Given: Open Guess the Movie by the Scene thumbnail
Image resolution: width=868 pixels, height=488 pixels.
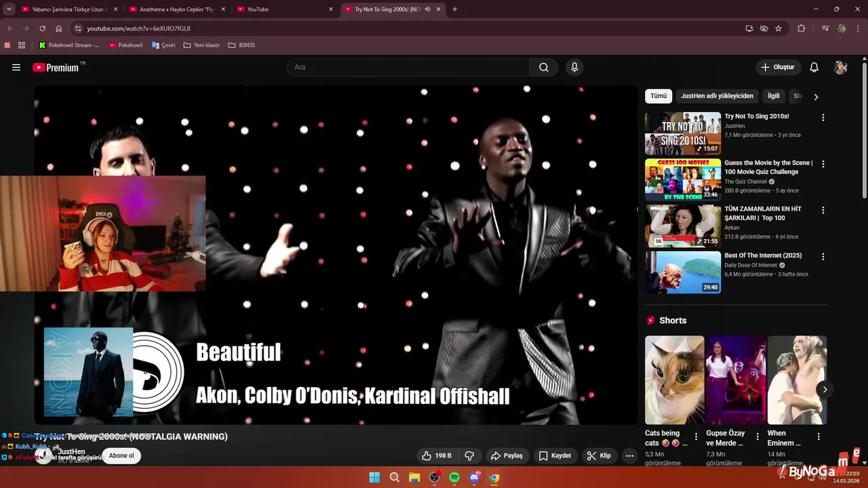Looking at the screenshot, I should coord(683,180).
